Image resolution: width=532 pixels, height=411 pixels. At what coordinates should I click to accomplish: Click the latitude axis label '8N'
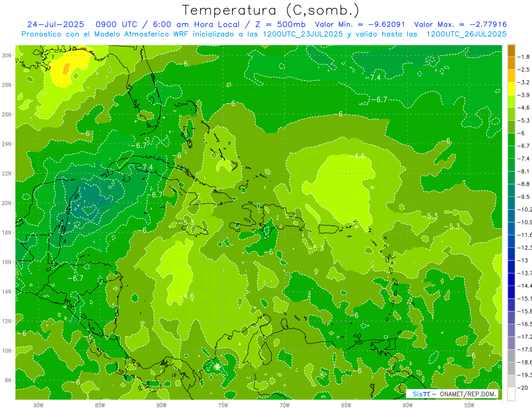[x=8, y=380]
